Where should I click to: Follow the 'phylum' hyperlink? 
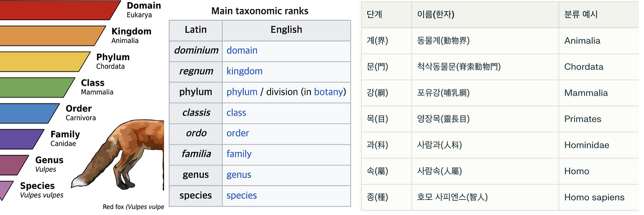coord(242,92)
